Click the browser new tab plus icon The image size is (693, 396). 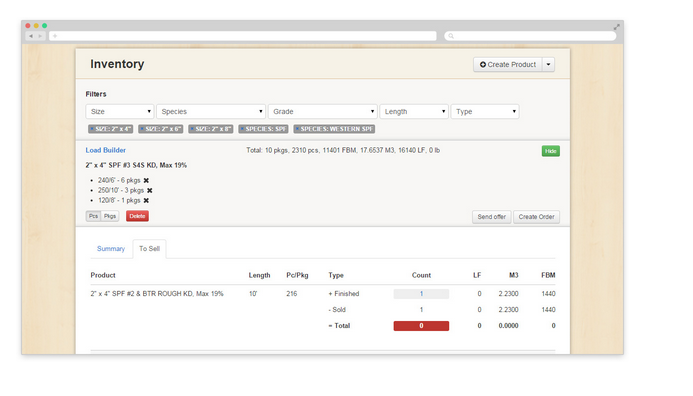pos(55,36)
